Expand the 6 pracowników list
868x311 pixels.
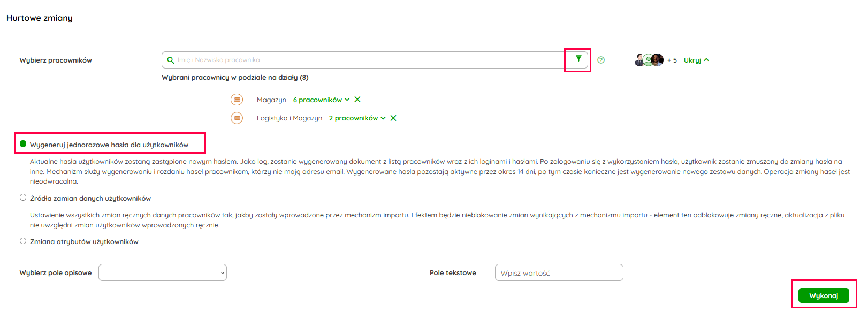coord(321,100)
